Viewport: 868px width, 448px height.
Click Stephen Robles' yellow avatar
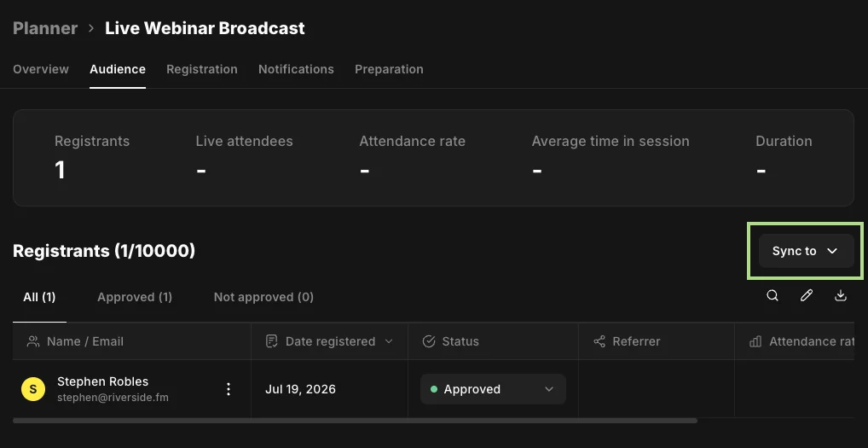(x=33, y=389)
